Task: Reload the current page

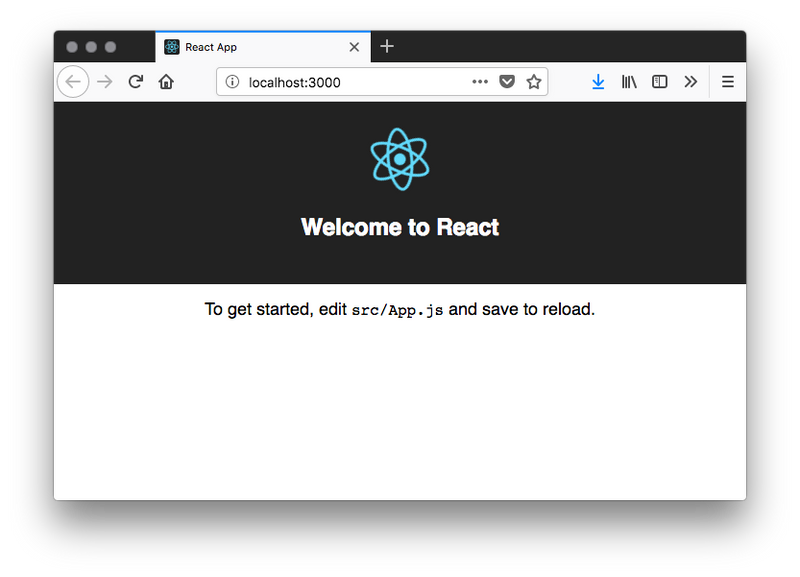Action: point(136,81)
